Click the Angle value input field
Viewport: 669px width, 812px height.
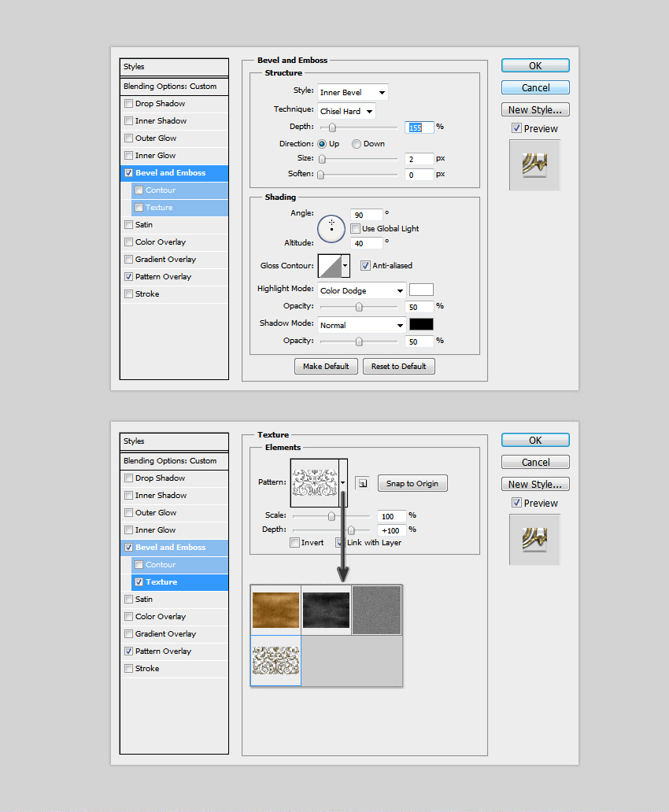(366, 215)
